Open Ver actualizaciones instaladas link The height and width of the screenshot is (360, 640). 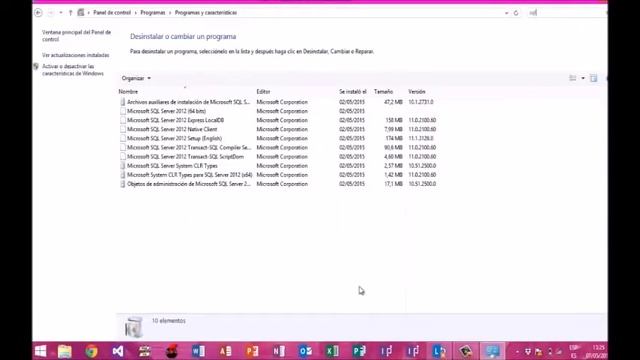[x=76, y=55]
